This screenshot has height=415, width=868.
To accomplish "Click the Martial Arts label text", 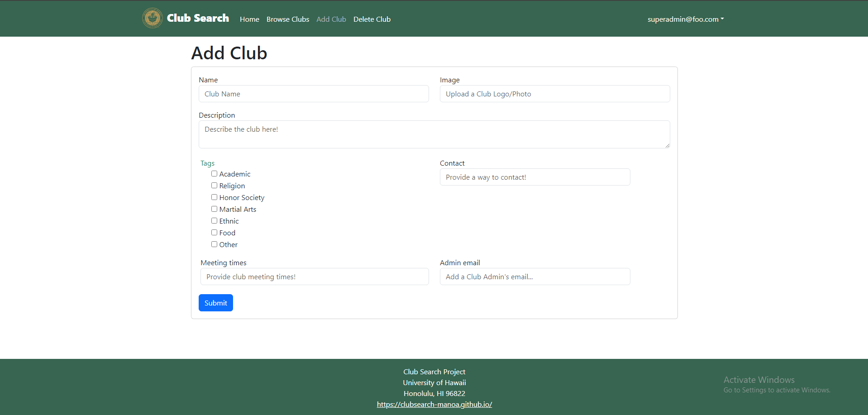I will (x=238, y=209).
